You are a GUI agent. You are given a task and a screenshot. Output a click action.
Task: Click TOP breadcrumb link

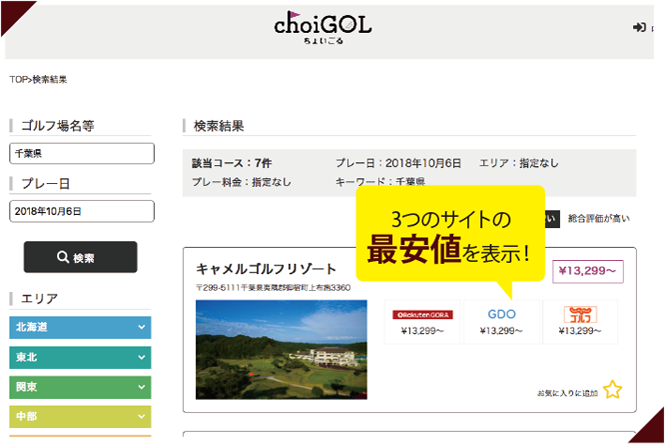pyautogui.click(x=18, y=79)
